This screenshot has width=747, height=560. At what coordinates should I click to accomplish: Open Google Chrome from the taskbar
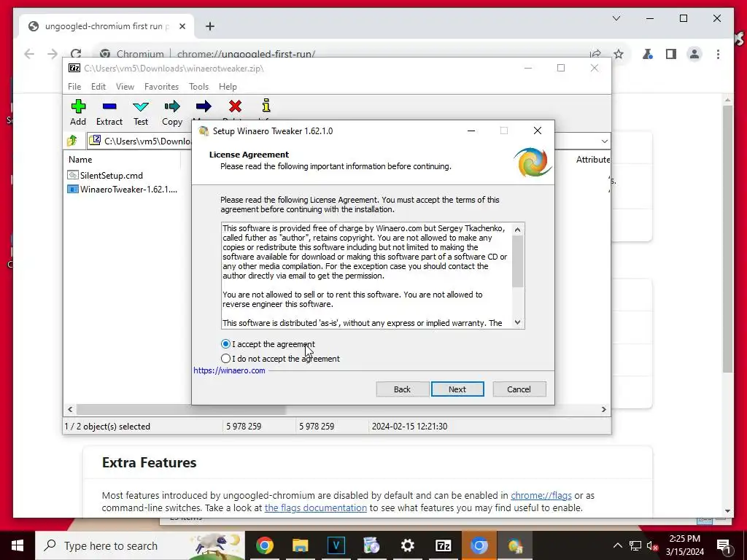coord(264,545)
